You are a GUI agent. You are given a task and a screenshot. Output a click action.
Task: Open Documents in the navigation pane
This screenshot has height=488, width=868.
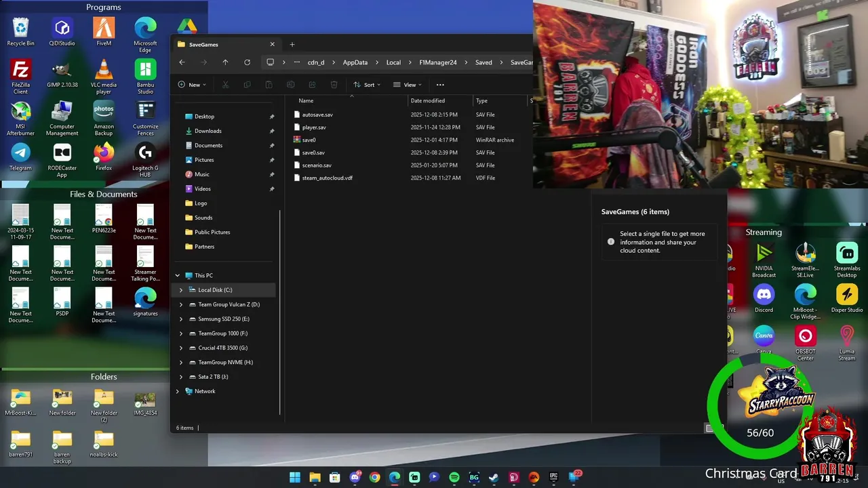[208, 145]
